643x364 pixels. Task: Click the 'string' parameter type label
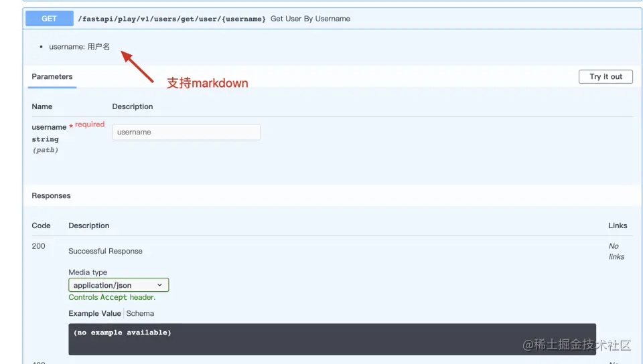pos(45,139)
